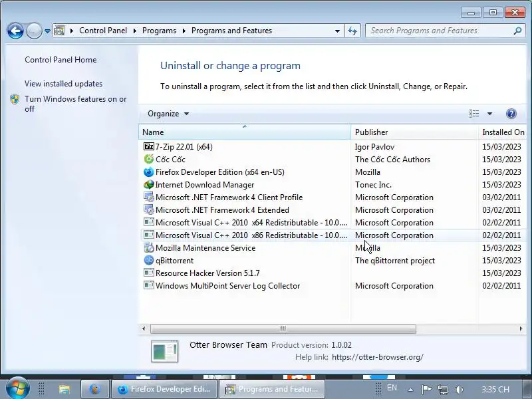Expand the arrow after Control Panel breadcrumb

pyautogui.click(x=135, y=31)
